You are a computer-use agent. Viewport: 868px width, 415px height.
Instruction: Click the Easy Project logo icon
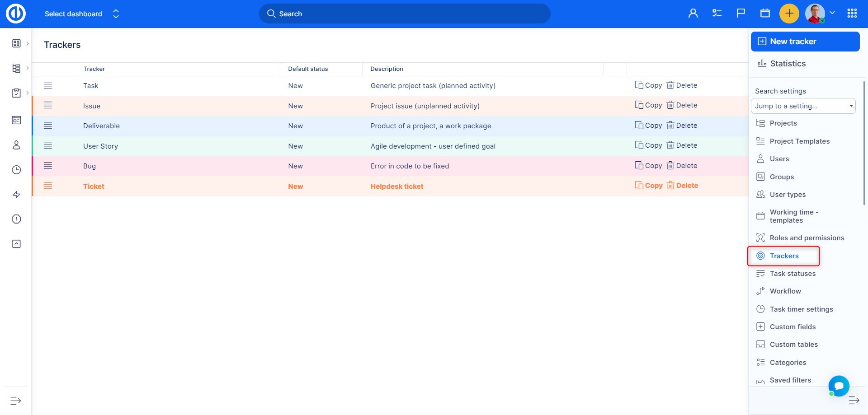coord(16,14)
